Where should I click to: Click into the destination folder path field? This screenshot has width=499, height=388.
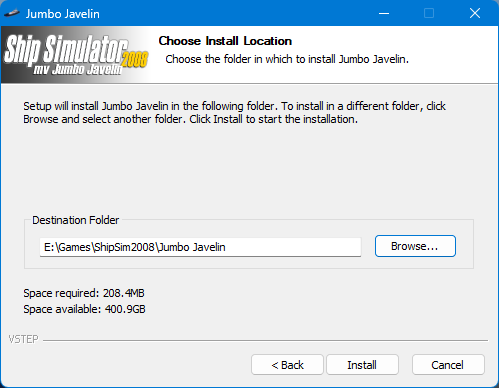(200, 247)
